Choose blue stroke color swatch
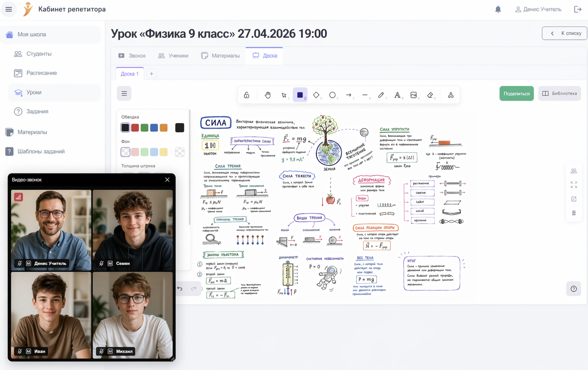Image resolution: width=588 pixels, height=370 pixels. (x=154, y=128)
